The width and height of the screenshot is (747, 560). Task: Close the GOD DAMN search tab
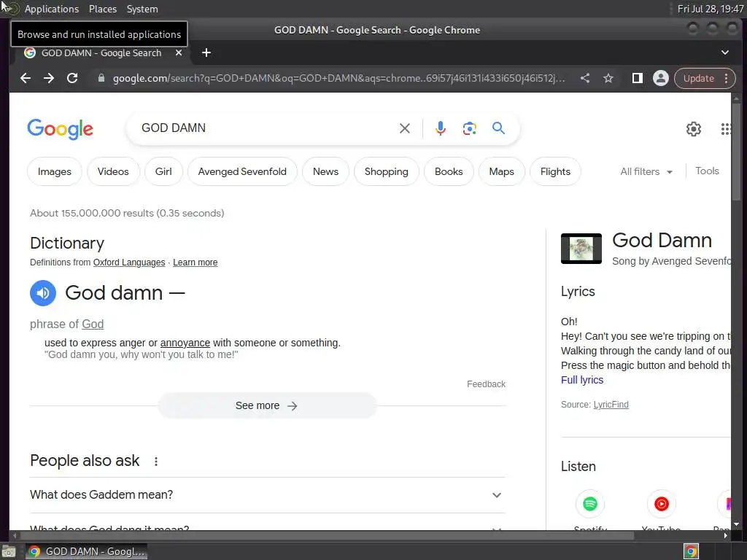(179, 52)
